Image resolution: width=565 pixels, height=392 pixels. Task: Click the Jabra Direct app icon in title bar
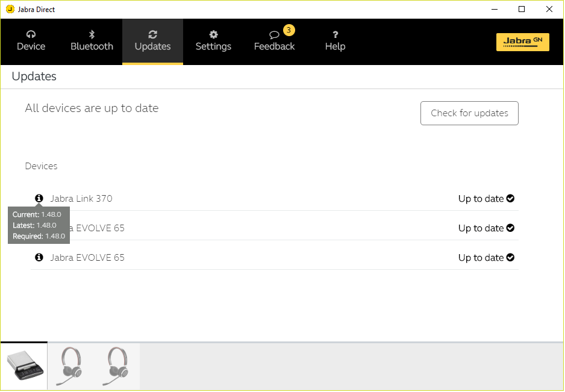click(x=10, y=9)
